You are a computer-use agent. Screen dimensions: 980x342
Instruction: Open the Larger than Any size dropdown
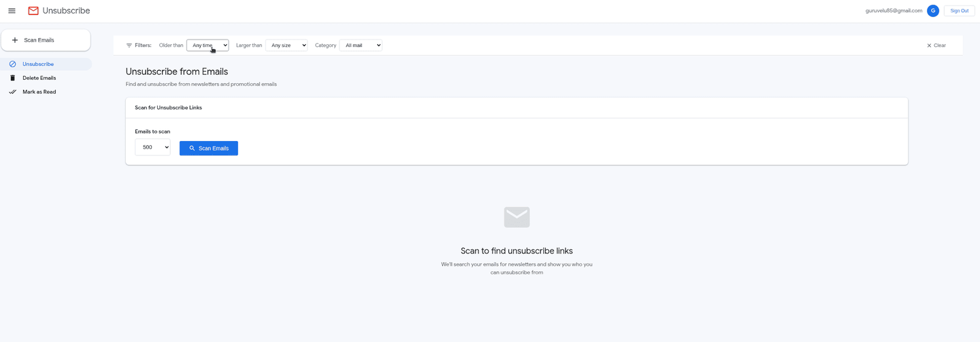287,46
